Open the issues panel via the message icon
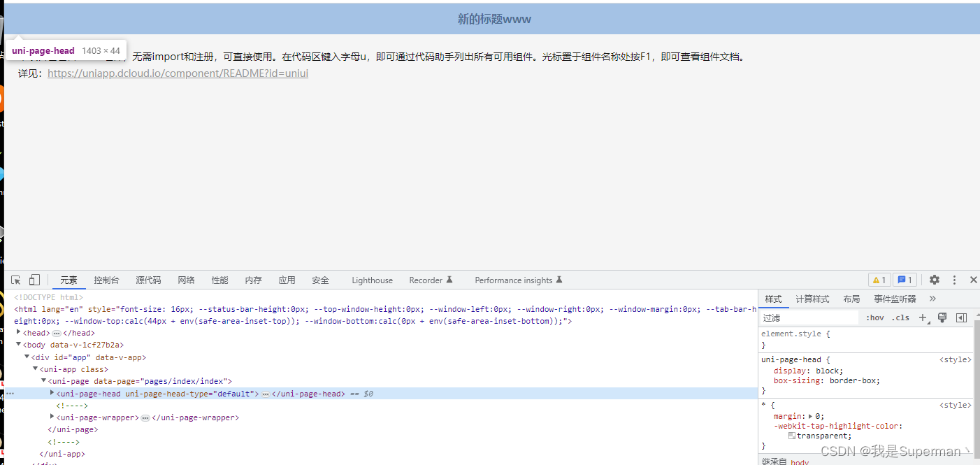The height and width of the screenshot is (465, 980). 905,280
